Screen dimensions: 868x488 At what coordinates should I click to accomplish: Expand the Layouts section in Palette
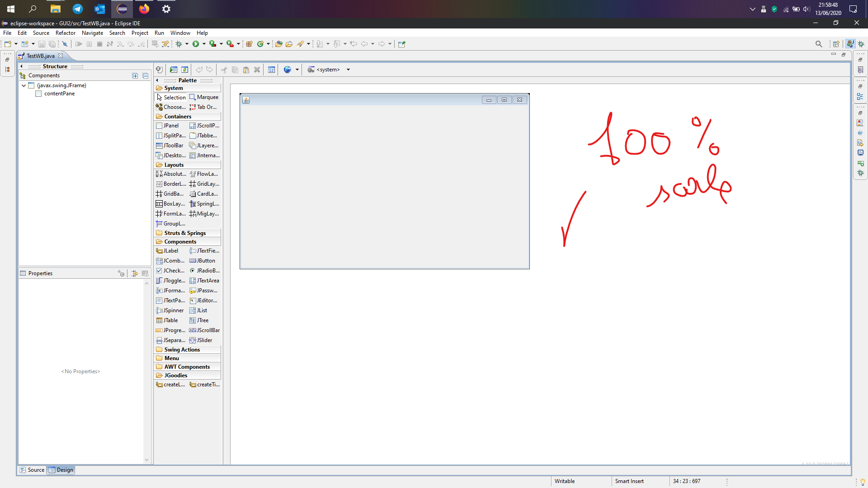click(x=174, y=164)
